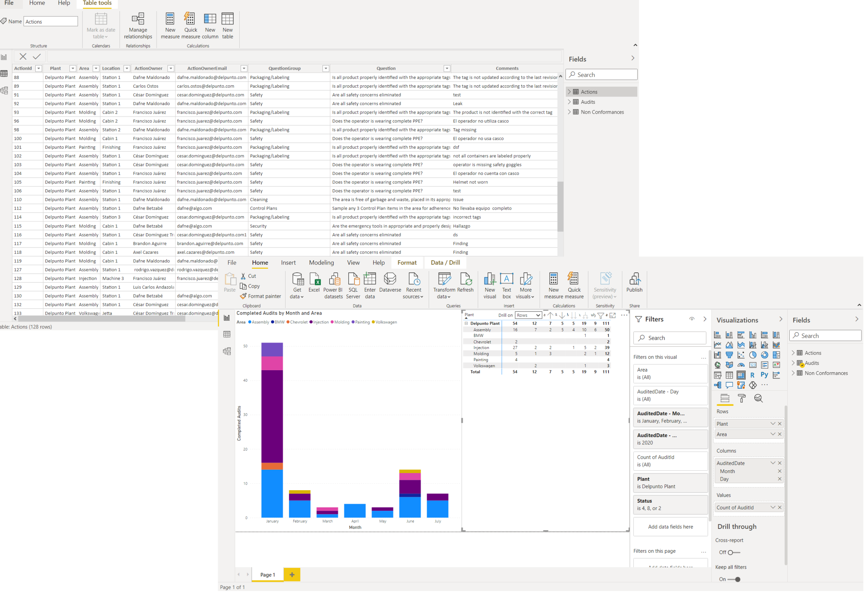
Task: Open the Analytics magnifier pane
Action: click(x=759, y=399)
